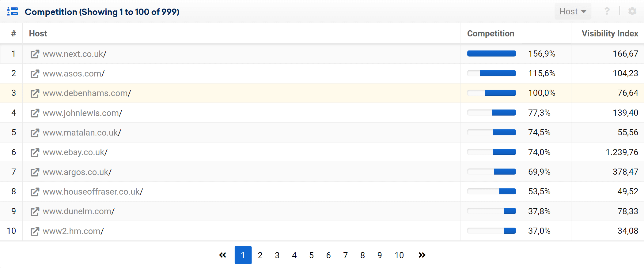Open external link icon for www.ebay.co.uk

tap(35, 152)
